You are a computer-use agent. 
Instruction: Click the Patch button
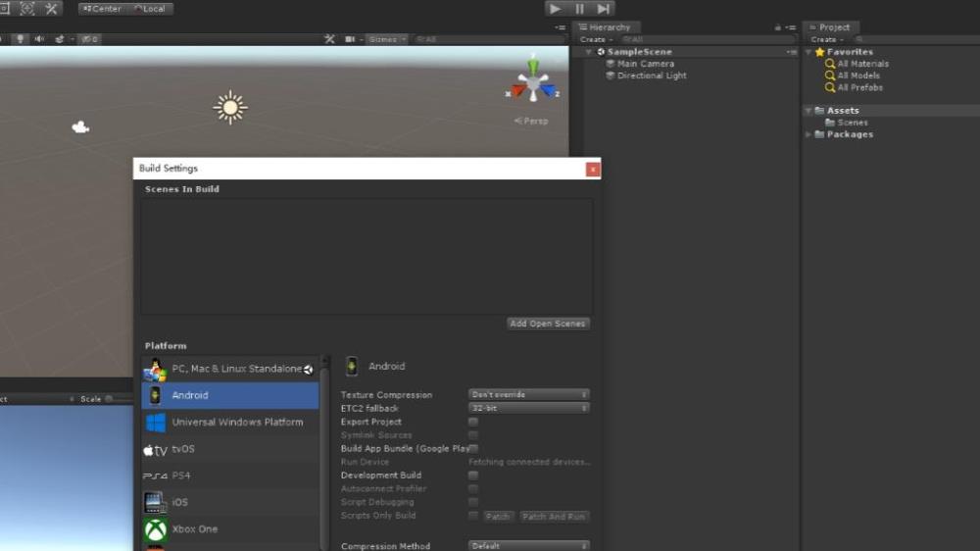(498, 517)
